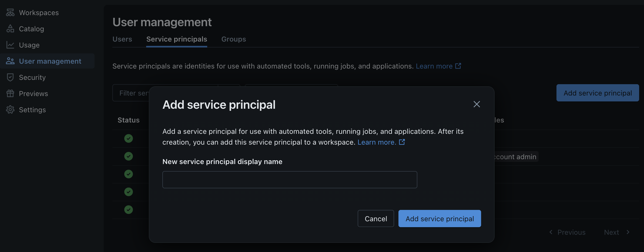Select the User management sidebar icon

tap(10, 61)
